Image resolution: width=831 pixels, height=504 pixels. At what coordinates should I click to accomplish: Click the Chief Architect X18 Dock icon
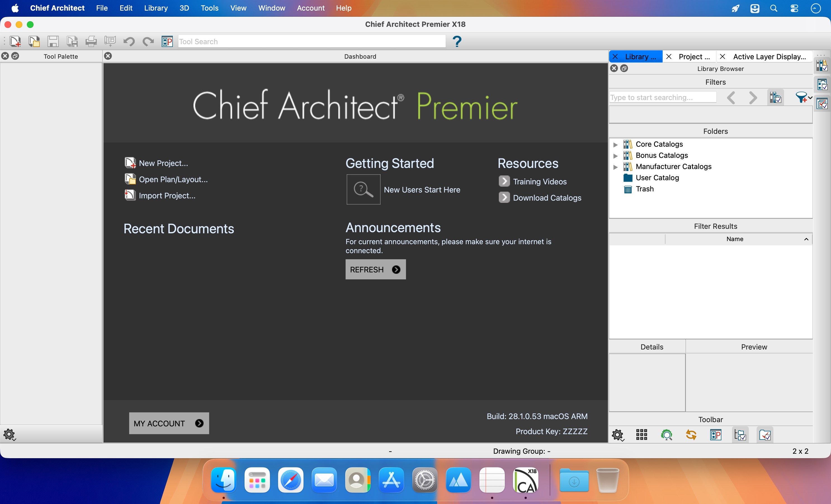pos(525,480)
